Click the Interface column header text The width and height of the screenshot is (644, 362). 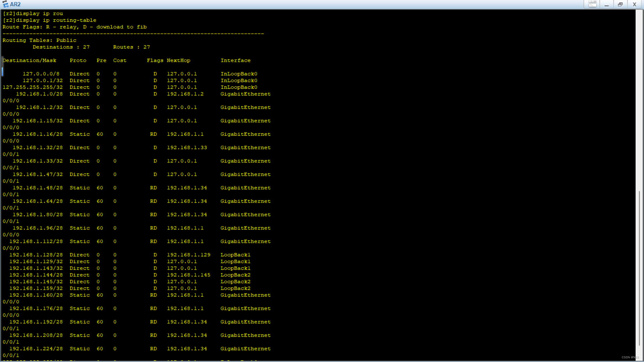tap(235, 60)
